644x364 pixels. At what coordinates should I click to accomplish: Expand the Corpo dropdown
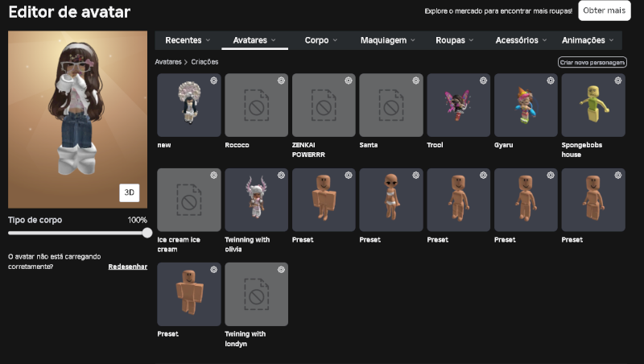click(x=320, y=40)
